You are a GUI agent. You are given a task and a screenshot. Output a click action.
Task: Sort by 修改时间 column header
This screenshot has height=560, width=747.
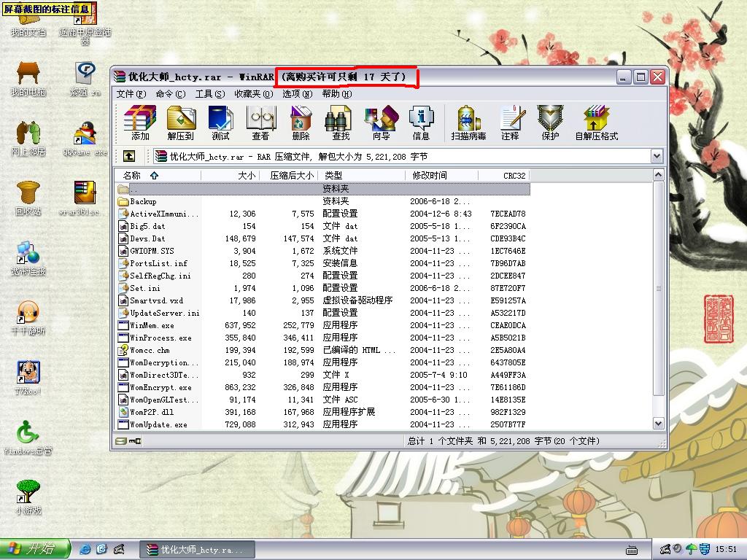pyautogui.click(x=430, y=176)
